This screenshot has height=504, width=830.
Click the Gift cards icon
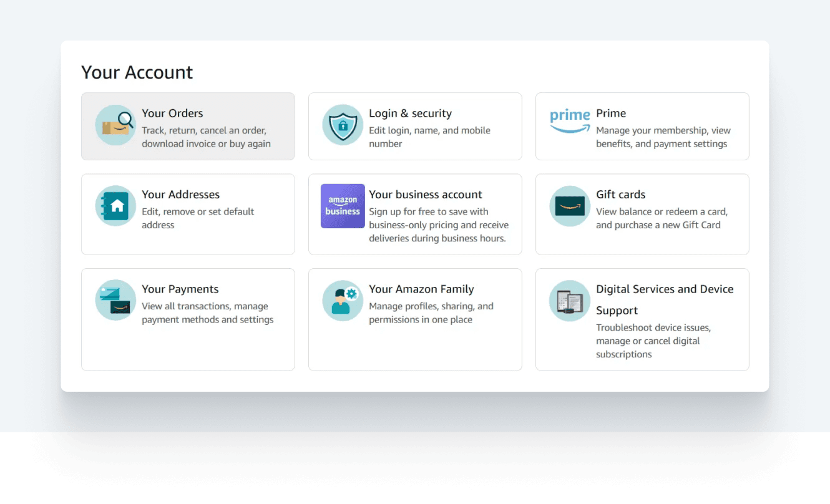pos(569,206)
